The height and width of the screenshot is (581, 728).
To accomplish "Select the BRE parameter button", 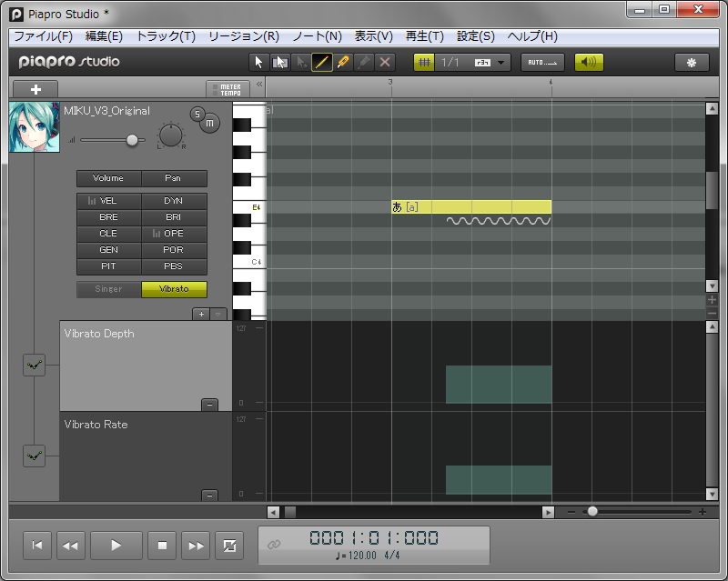I will tap(108, 217).
